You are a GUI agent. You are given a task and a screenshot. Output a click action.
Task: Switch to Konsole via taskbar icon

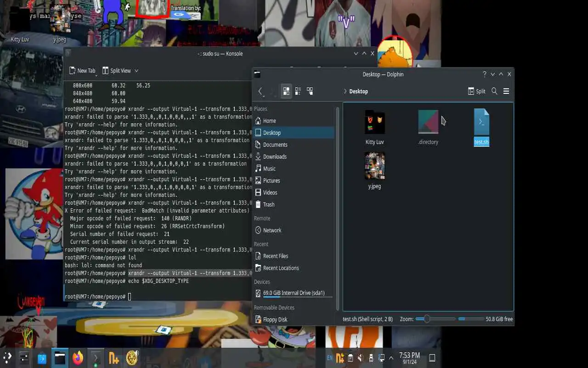(x=96, y=357)
